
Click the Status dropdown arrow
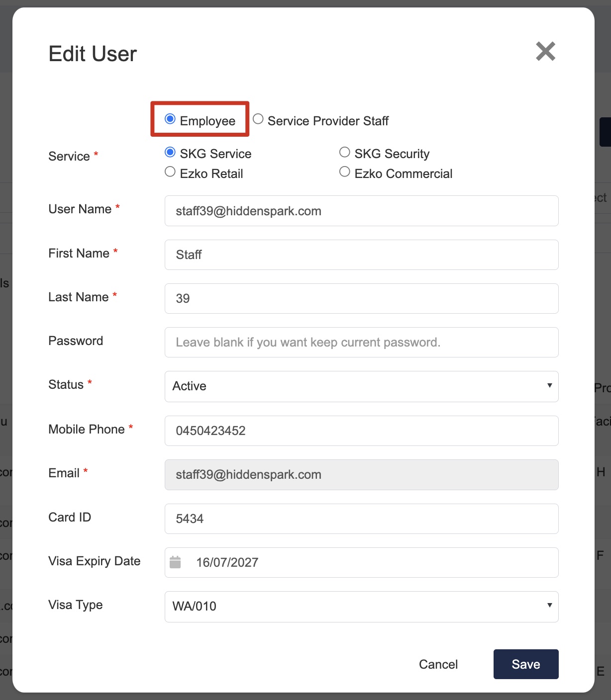coord(549,385)
